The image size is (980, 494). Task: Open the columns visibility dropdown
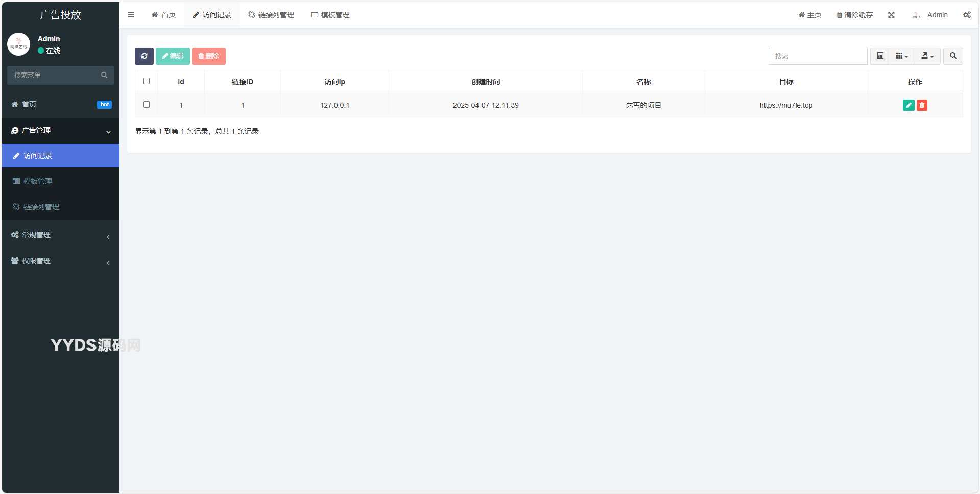click(902, 56)
